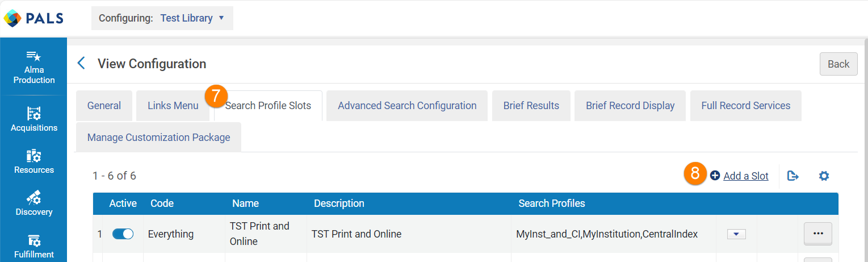Open the Advanced Search Configuration tab
The image size is (868, 262).
[x=407, y=106]
